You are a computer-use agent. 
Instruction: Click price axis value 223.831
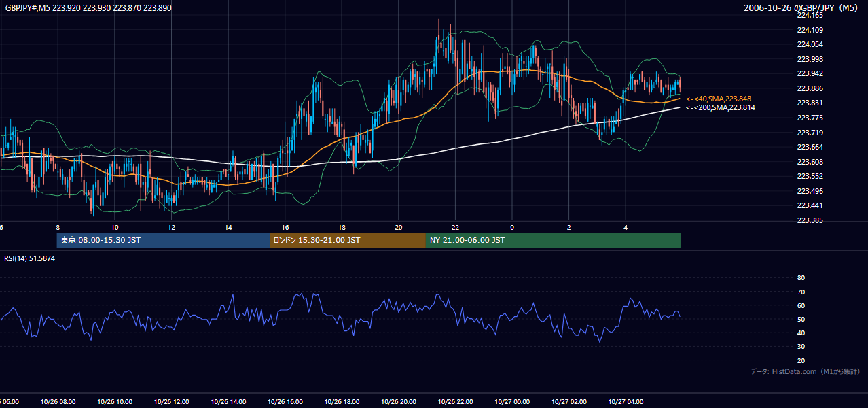(810, 103)
